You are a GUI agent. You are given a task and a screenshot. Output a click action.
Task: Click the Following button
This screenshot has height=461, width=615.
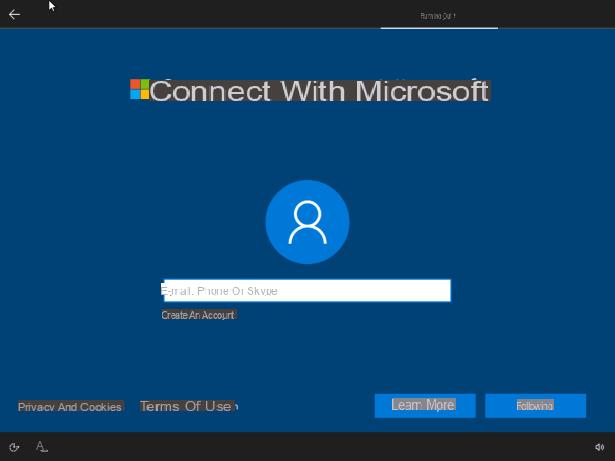tap(535, 406)
